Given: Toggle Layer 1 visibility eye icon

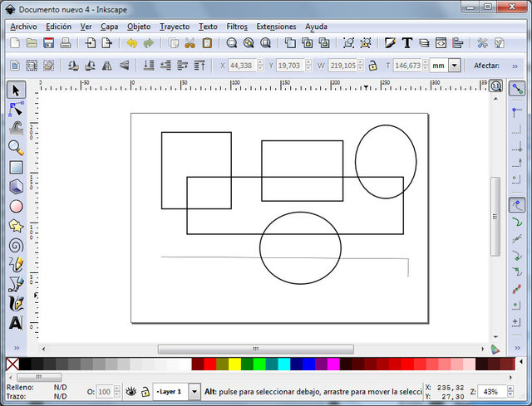Looking at the screenshot, I should pyautogui.click(x=131, y=391).
